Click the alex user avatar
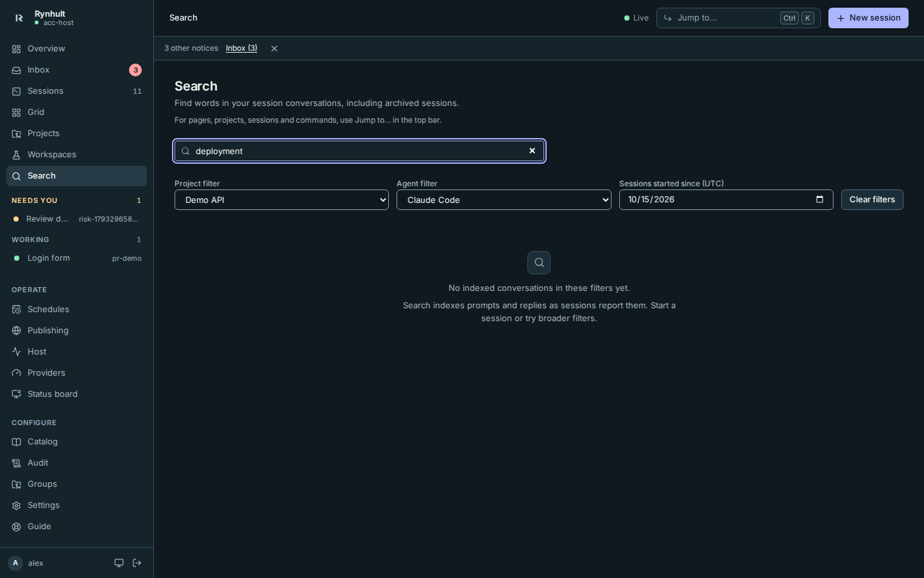 [15, 563]
